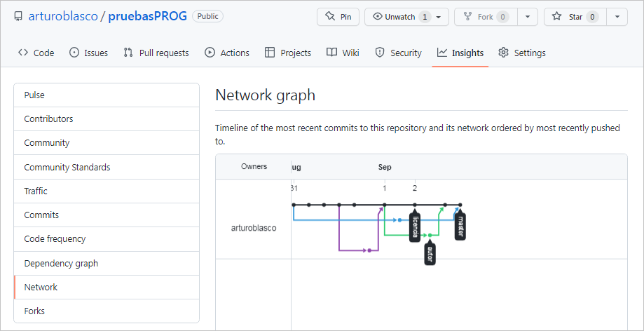Click the Insights graph icon
Screen dimensions: 644x331
(x=442, y=52)
